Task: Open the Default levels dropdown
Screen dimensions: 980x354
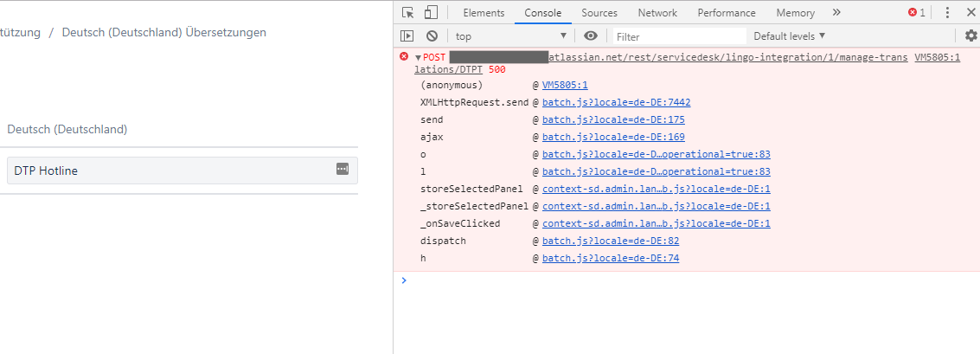Action: 790,35
